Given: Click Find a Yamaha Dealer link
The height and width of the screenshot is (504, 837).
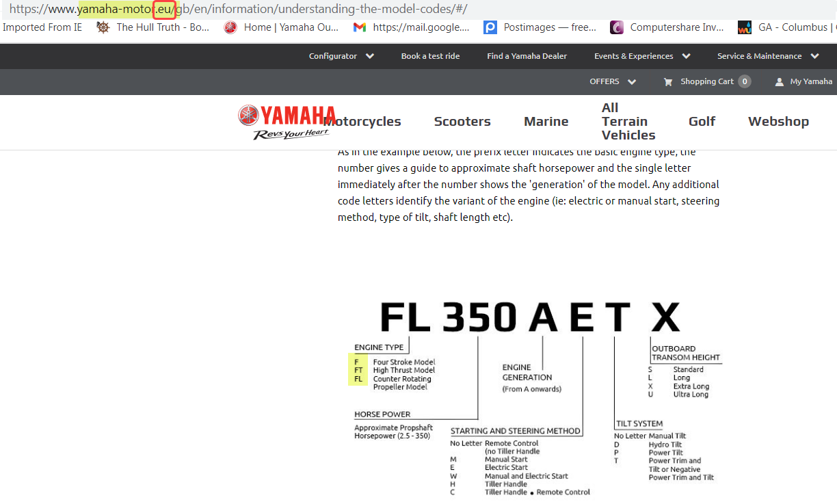Looking at the screenshot, I should point(527,56).
